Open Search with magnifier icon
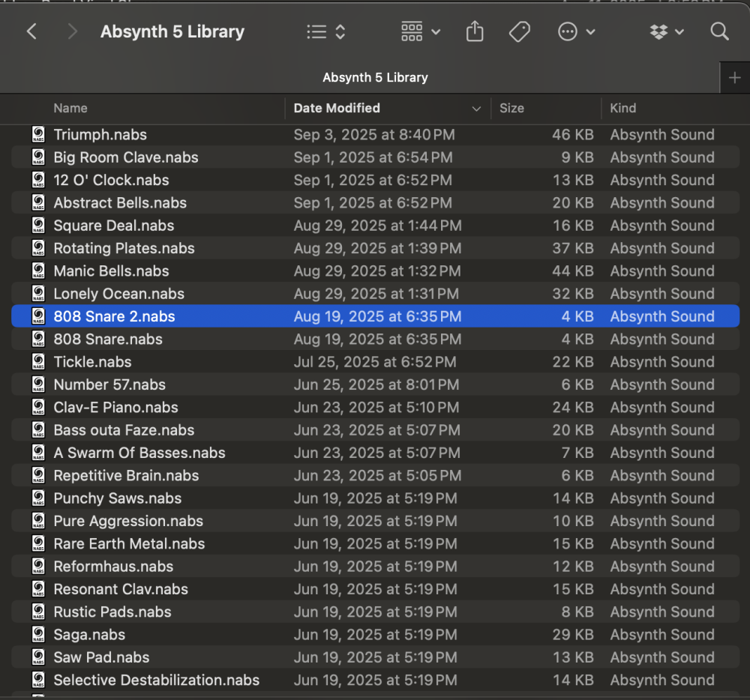750x700 pixels. (719, 32)
